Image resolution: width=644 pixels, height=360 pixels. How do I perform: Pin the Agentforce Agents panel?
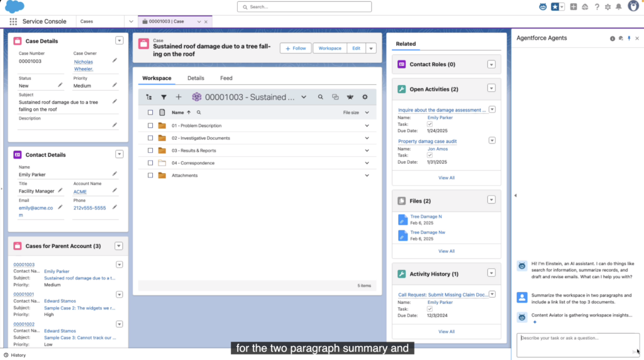(x=629, y=38)
